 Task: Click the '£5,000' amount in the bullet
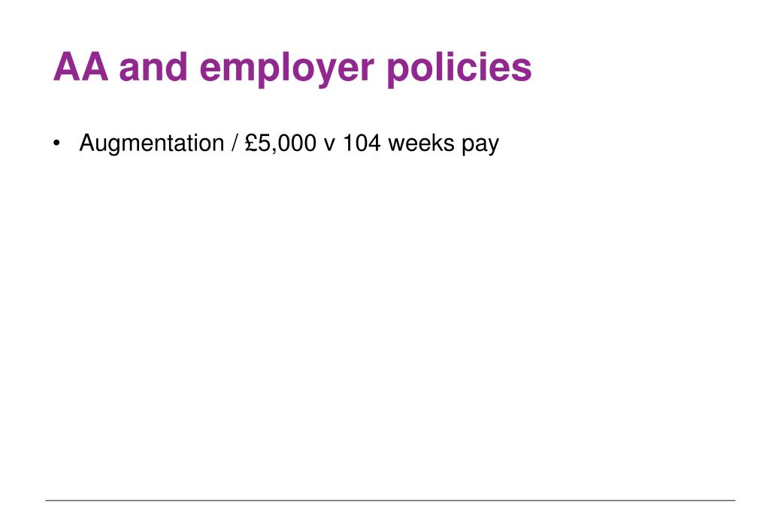tap(280, 144)
